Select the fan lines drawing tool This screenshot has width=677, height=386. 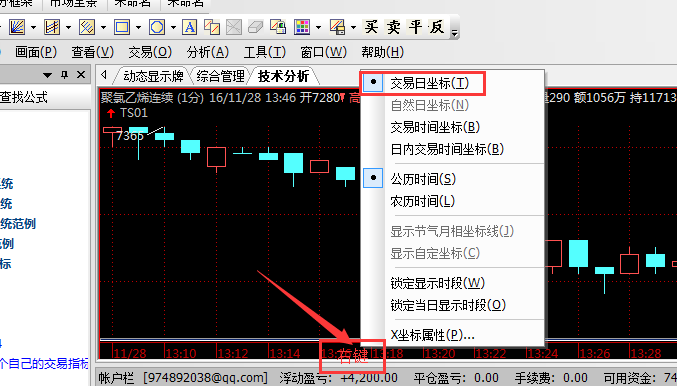[x=17, y=27]
